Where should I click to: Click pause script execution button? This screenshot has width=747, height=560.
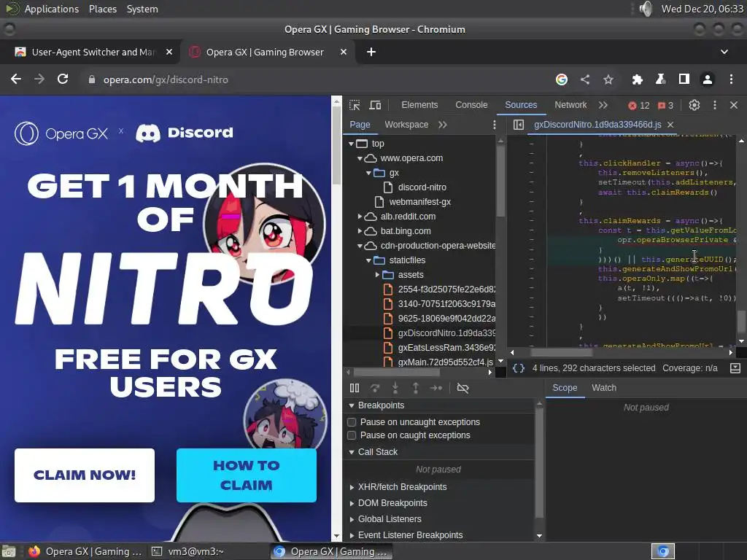pos(355,388)
